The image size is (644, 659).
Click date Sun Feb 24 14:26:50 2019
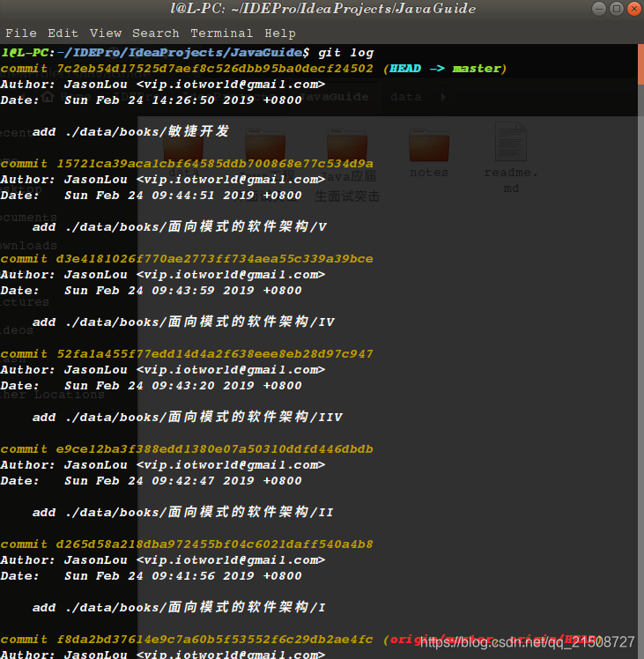coord(159,100)
